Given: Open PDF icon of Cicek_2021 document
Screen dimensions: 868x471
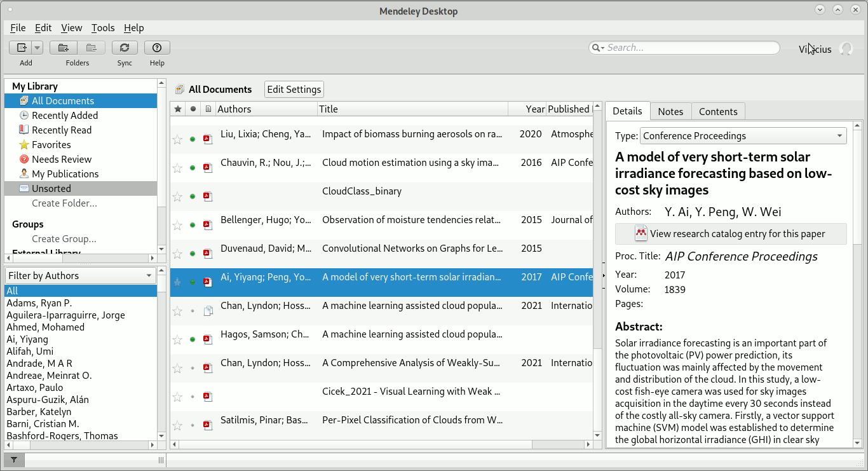Looking at the screenshot, I should [x=208, y=397].
